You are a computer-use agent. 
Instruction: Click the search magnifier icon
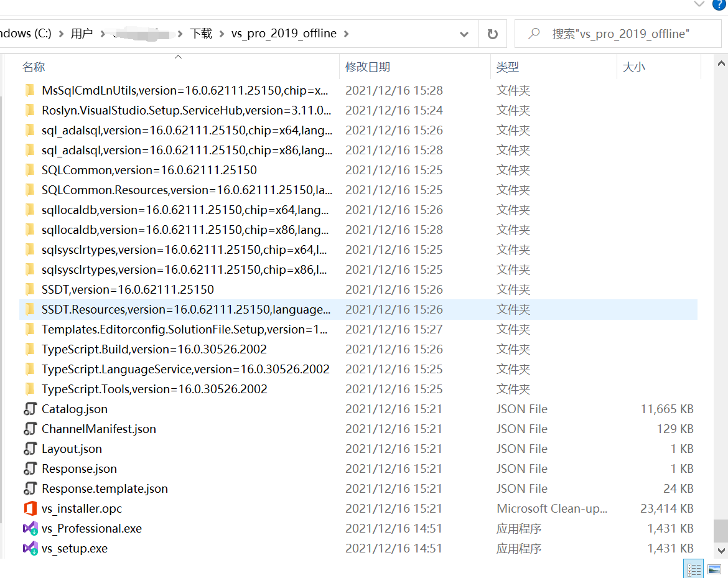click(x=534, y=34)
